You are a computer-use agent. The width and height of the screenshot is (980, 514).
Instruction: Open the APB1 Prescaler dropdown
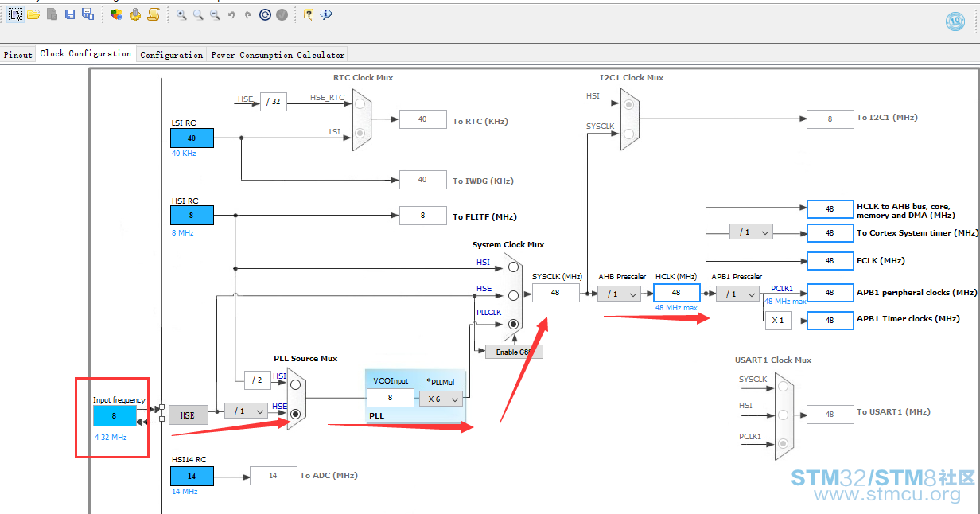click(x=737, y=294)
